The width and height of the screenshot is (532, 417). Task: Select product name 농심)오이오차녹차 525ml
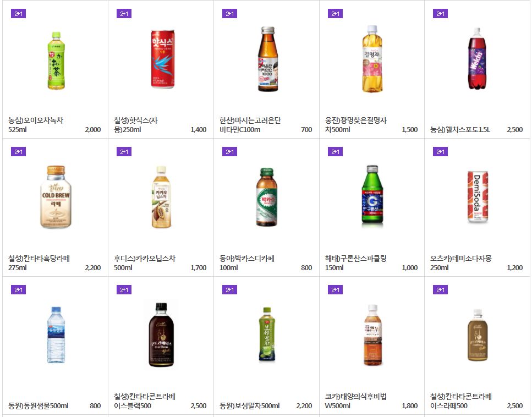[36, 125]
